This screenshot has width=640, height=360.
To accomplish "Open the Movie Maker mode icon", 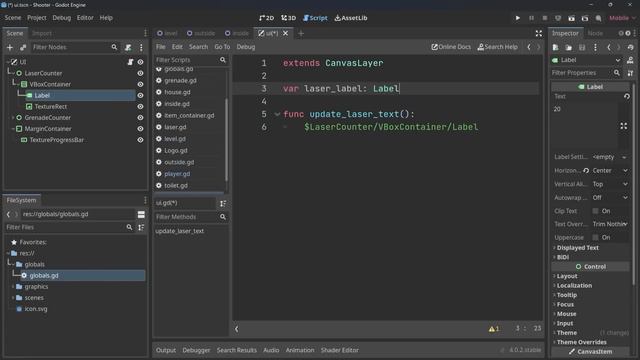I will pyautogui.click(x=598, y=18).
